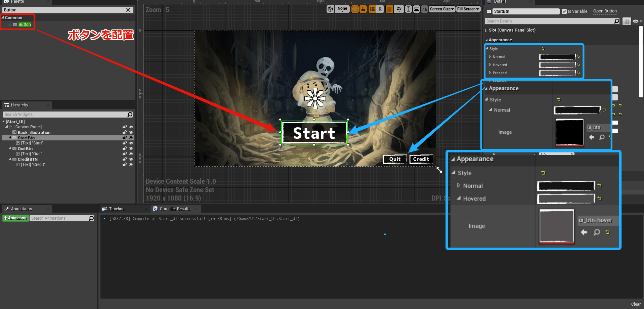Toggle respect locked widgets padlock button
Image resolution: width=644 pixels, height=309 pixels.
[363, 9]
